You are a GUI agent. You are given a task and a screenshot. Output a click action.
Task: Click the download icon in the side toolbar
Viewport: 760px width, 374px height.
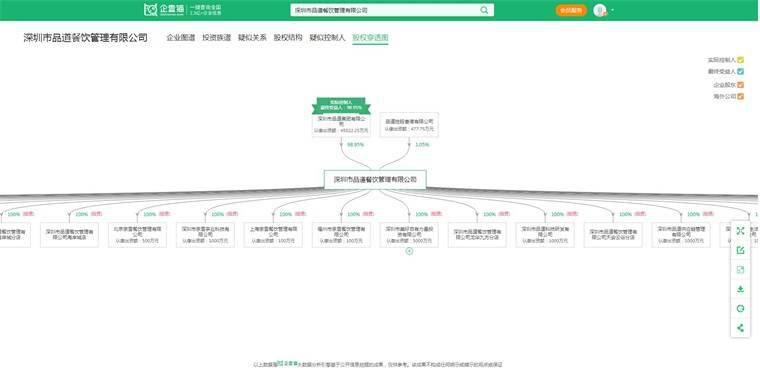coord(740,289)
